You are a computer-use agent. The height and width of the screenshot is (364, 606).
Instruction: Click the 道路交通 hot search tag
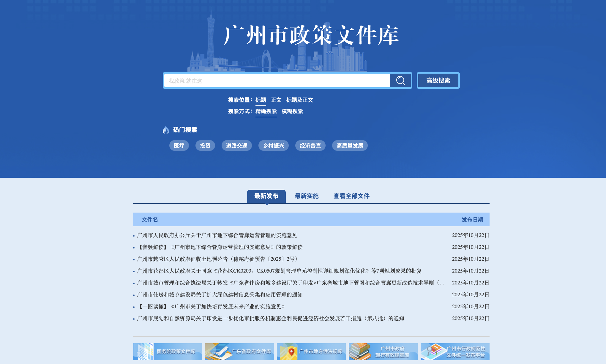236,146
